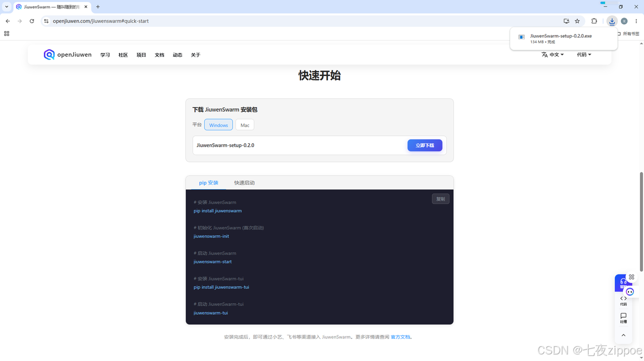Viewport: 644px width, 361px height.
Task: Open the 关于 nav menu
Action: [x=196, y=55]
